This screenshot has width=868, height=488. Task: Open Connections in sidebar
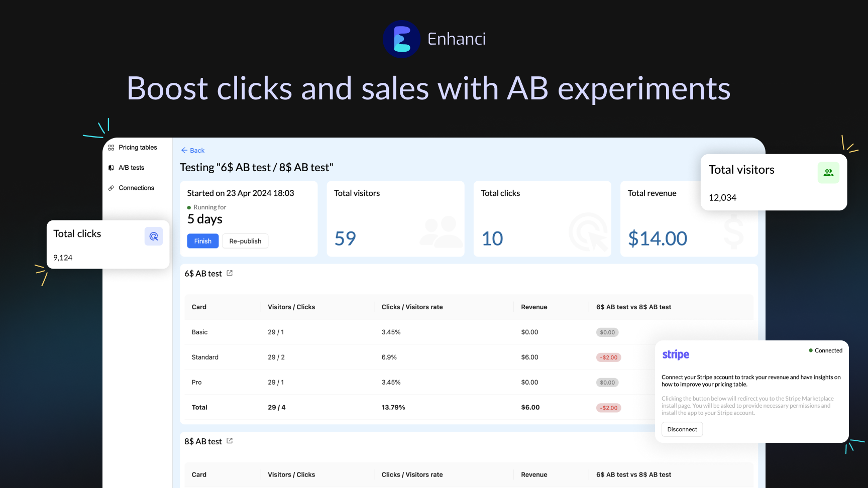(x=136, y=188)
